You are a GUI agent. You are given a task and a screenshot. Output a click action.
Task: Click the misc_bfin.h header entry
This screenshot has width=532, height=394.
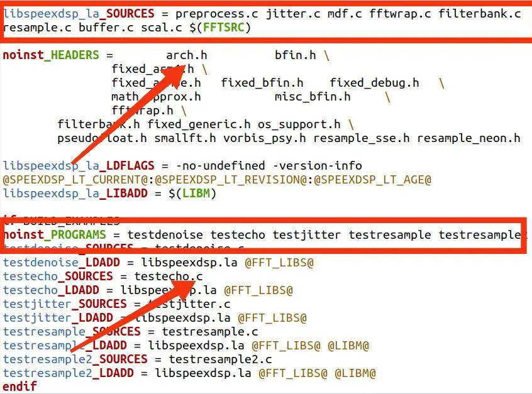click(313, 97)
